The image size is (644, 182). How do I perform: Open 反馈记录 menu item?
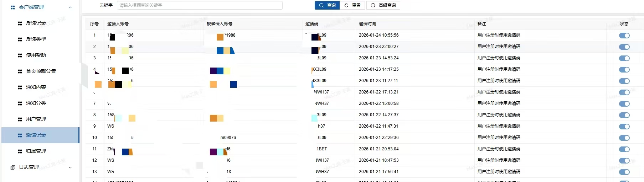(x=40, y=23)
